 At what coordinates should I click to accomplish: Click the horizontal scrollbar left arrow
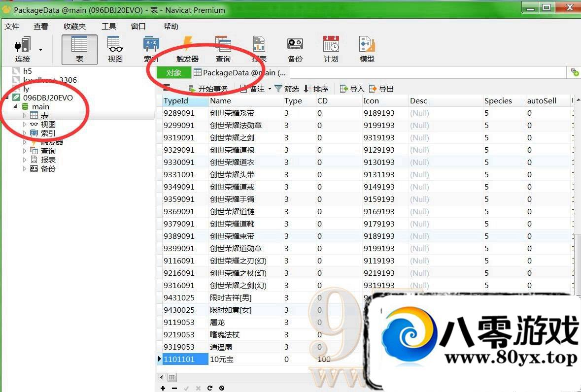[x=161, y=378]
